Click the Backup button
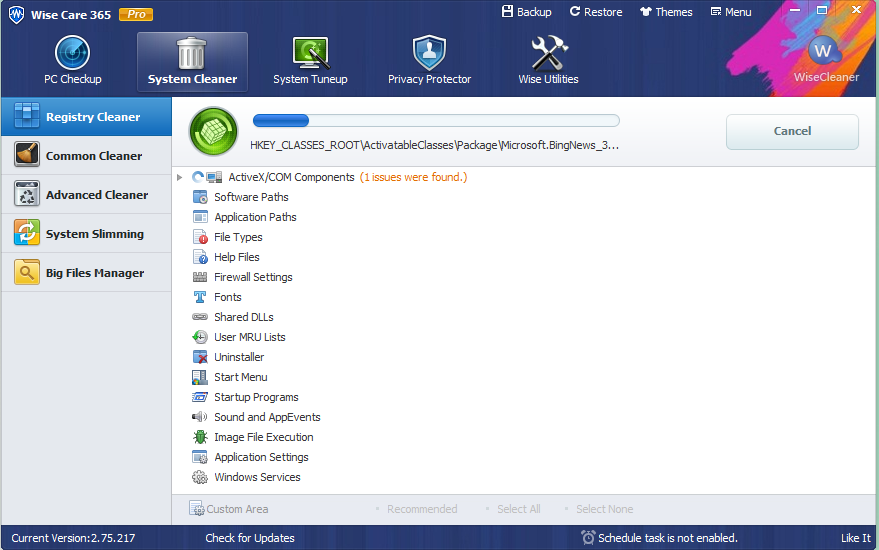Screen dimensions: 879x550 [x=526, y=12]
